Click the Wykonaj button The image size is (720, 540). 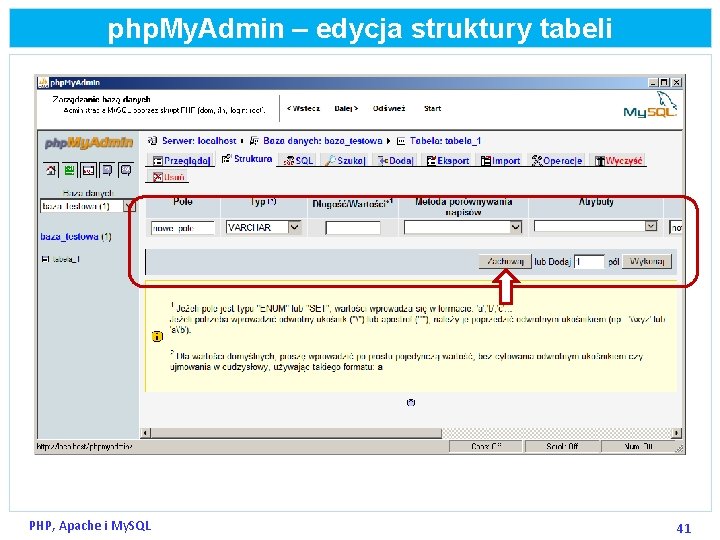pyautogui.click(x=647, y=261)
